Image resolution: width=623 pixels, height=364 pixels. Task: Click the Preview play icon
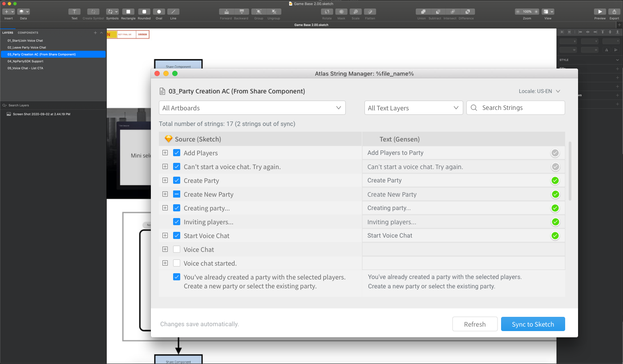(600, 12)
